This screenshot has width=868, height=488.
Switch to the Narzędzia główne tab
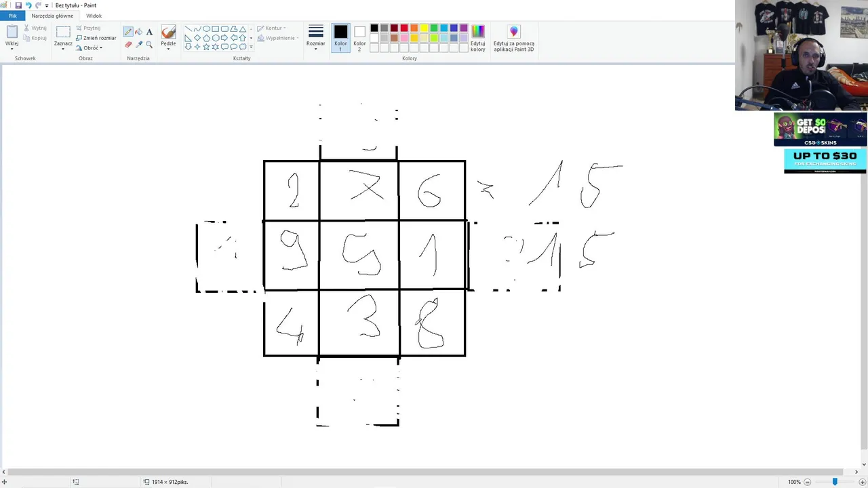52,16
